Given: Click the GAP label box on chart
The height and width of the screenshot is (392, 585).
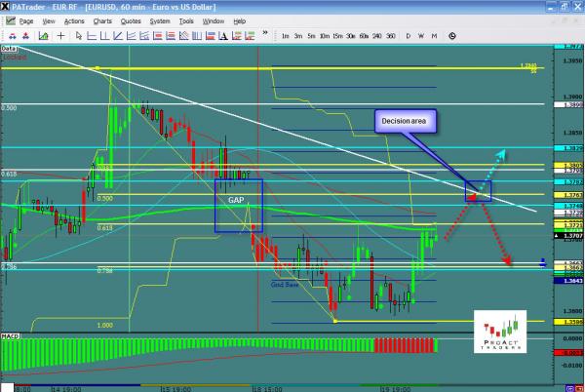Looking at the screenshot, I should click(x=237, y=198).
